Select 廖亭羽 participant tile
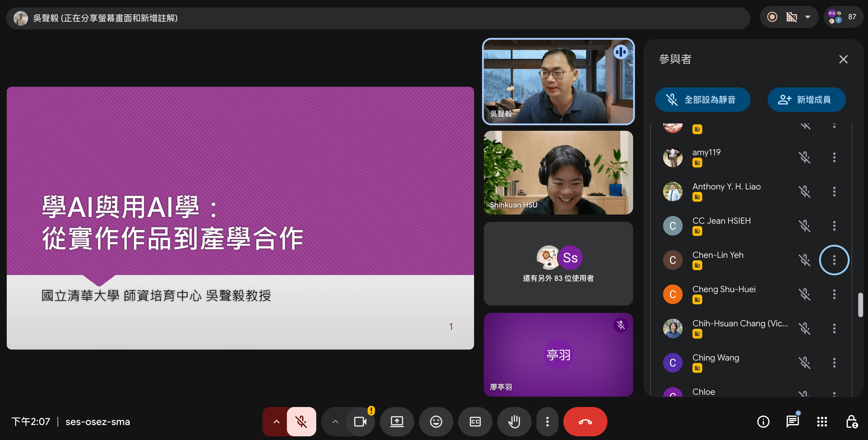This screenshot has height=440, width=868. [x=558, y=354]
